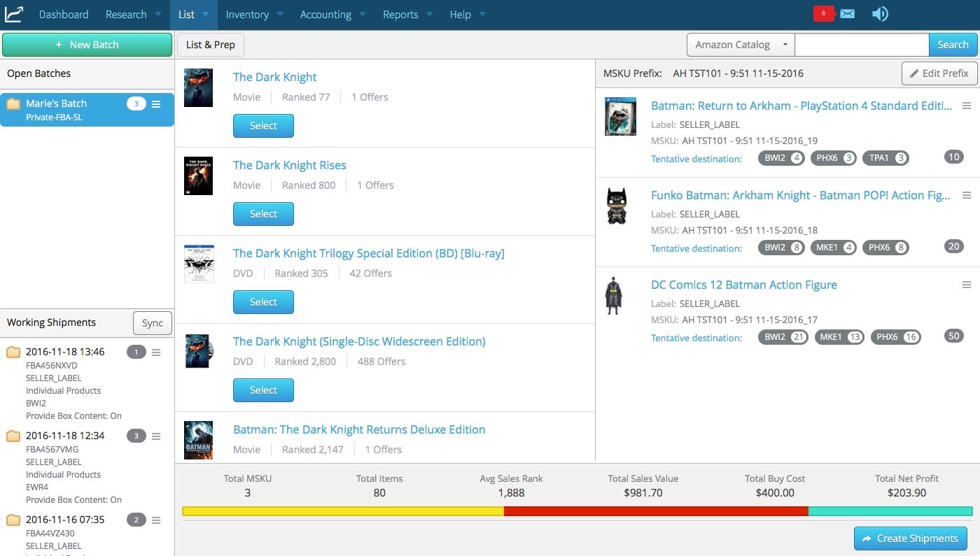Click Batman Return to Arkham game thumbnail

tap(620, 116)
